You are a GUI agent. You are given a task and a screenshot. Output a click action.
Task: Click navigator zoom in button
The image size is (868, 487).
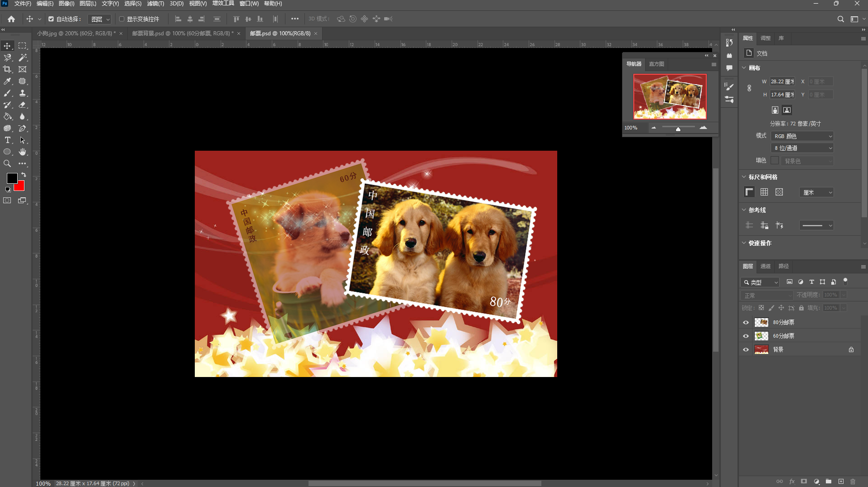coord(703,128)
